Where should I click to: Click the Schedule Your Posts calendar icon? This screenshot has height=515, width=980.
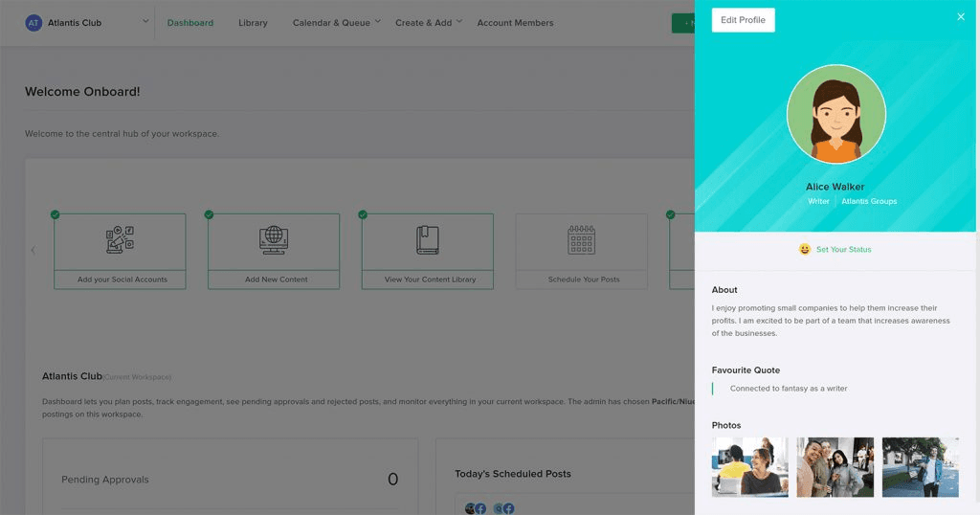click(x=581, y=240)
